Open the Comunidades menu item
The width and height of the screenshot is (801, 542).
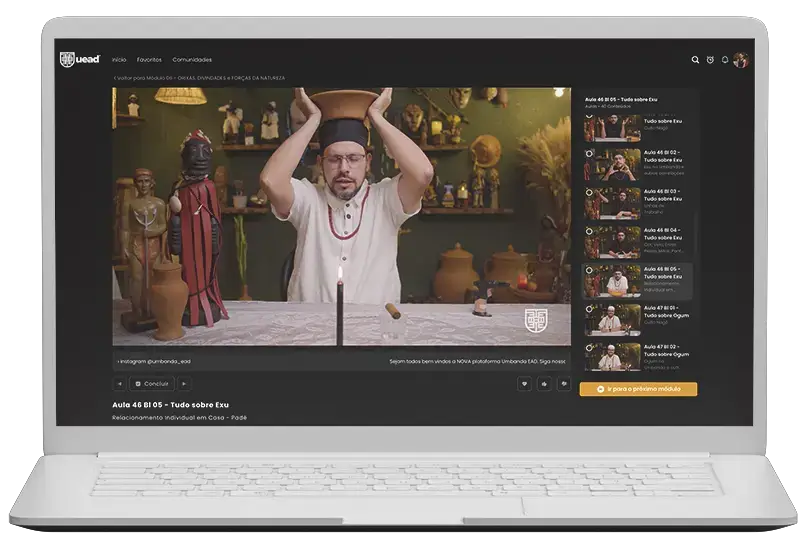pos(192,60)
